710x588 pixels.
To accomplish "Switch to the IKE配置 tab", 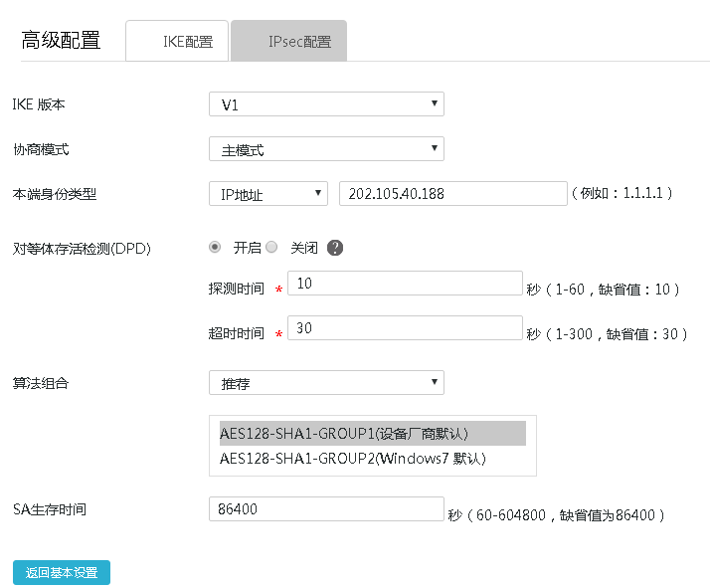I will (177, 41).
